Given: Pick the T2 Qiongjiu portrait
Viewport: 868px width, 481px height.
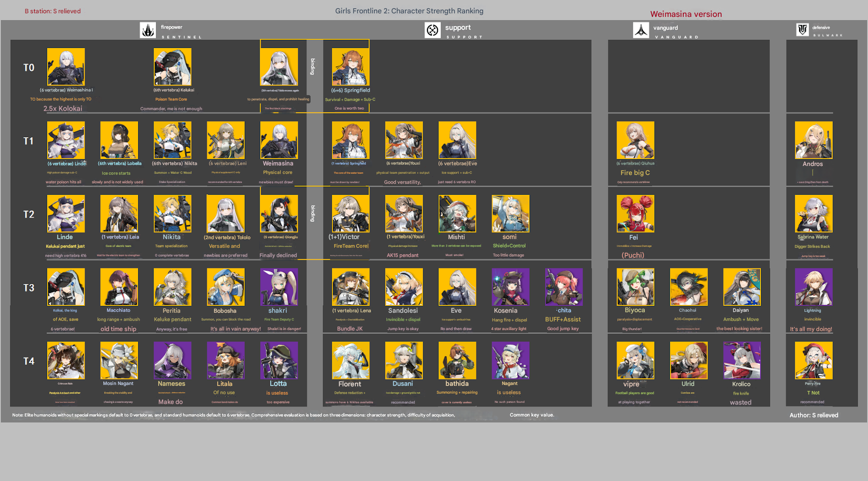Looking at the screenshot, I should [279, 214].
